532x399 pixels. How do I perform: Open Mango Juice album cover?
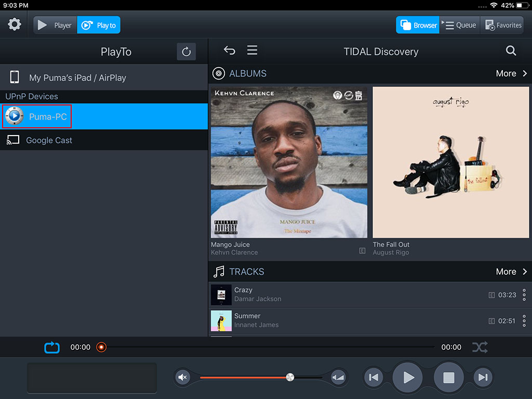point(289,162)
